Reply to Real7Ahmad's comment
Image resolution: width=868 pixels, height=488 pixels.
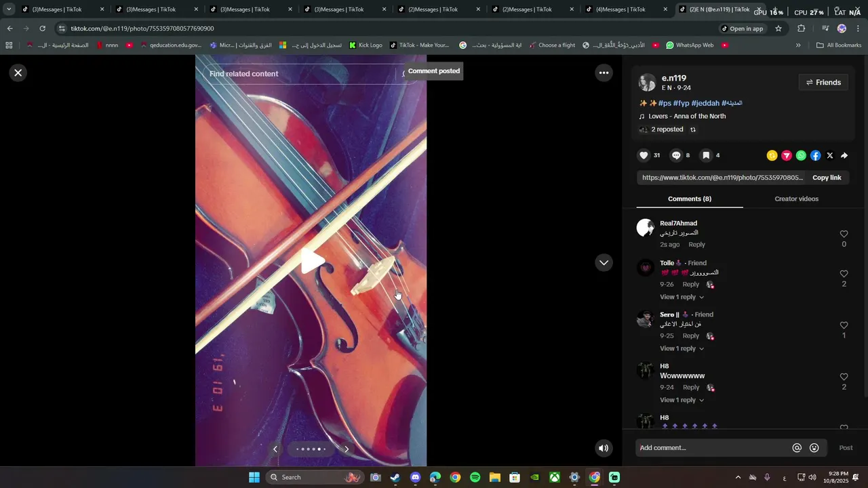[696, 245]
